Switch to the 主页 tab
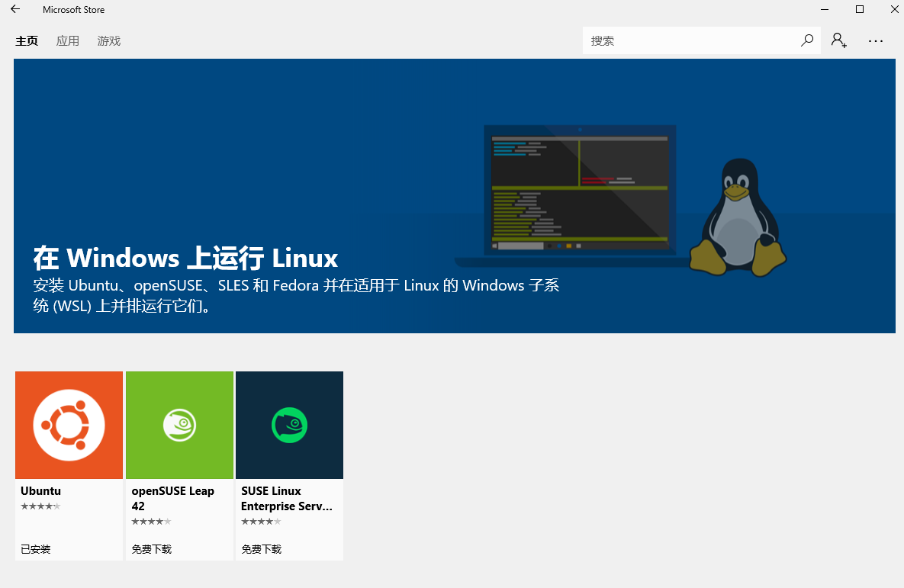Image resolution: width=904 pixels, height=588 pixels. (x=27, y=41)
